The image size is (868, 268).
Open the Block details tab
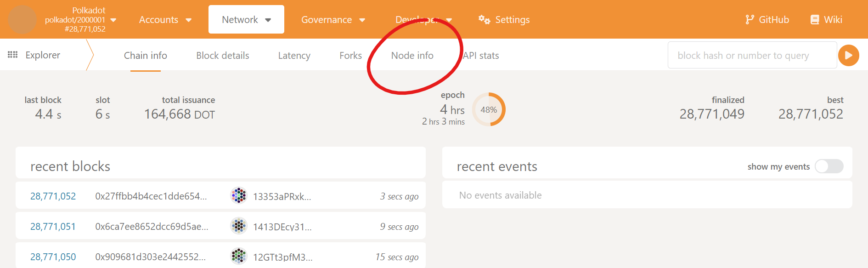(222, 55)
